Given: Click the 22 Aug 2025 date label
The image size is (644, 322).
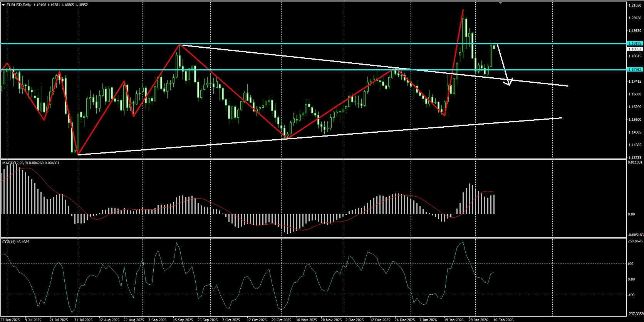Looking at the screenshot, I should tap(133, 320).
